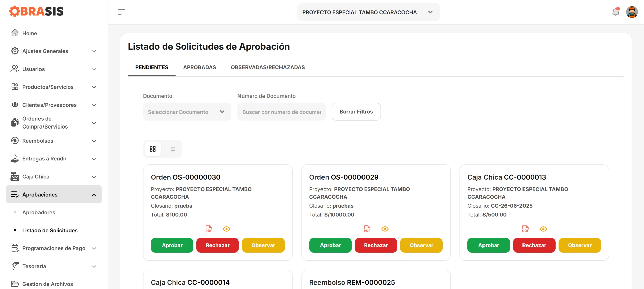The image size is (644, 289).
Task: Switch to grid card view
Action: pyautogui.click(x=153, y=149)
